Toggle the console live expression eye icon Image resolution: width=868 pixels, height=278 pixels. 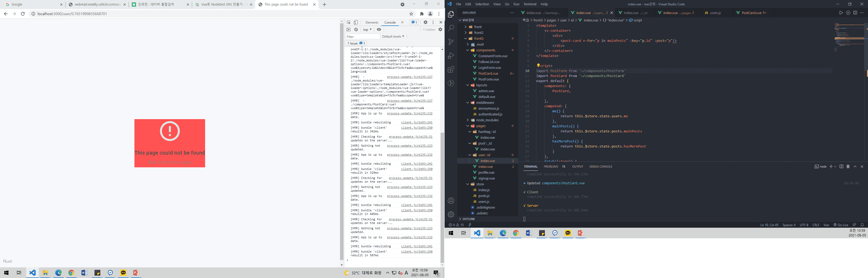tap(379, 30)
